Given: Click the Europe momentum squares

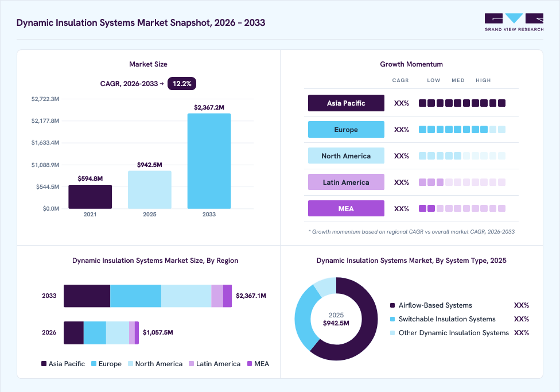Looking at the screenshot, I should [462, 129].
